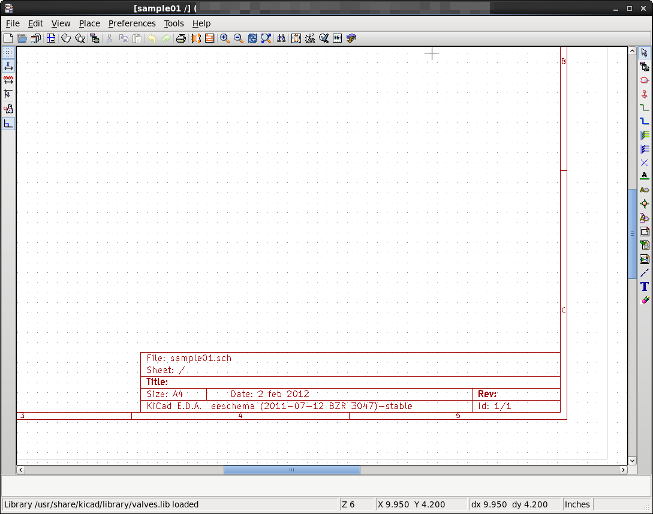Open the View menu
The image size is (653, 514).
[x=61, y=23]
